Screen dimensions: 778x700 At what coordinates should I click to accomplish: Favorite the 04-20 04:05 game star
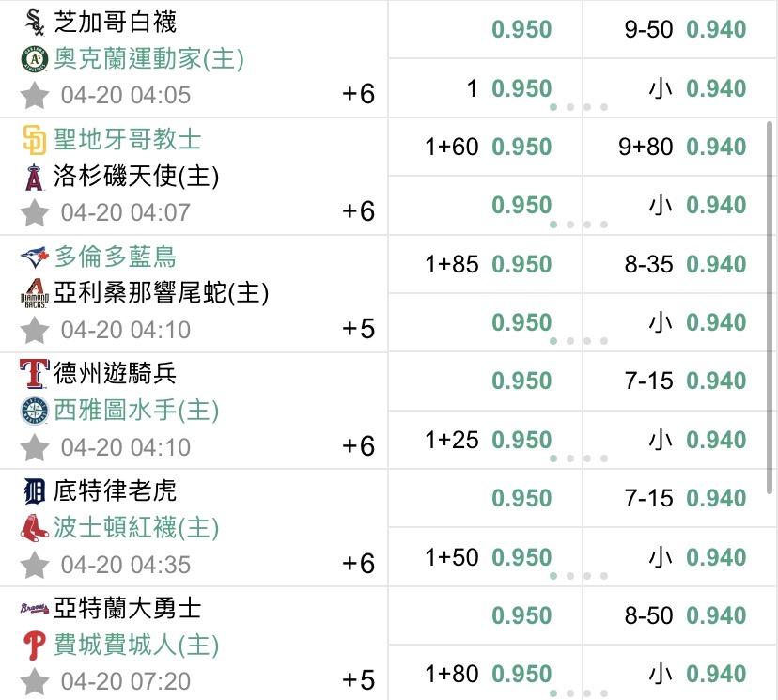(35, 95)
